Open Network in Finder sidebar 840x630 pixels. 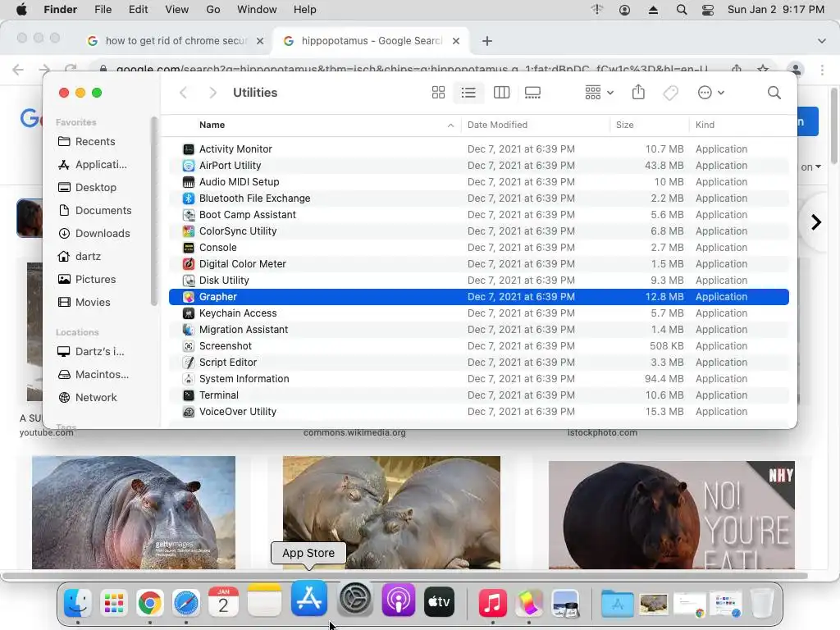[87, 398]
